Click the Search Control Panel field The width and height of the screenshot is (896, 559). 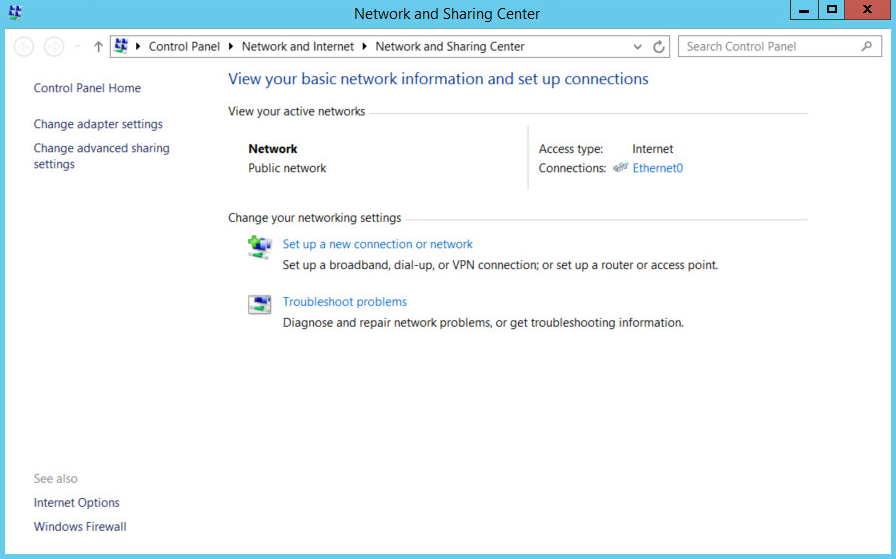click(779, 46)
